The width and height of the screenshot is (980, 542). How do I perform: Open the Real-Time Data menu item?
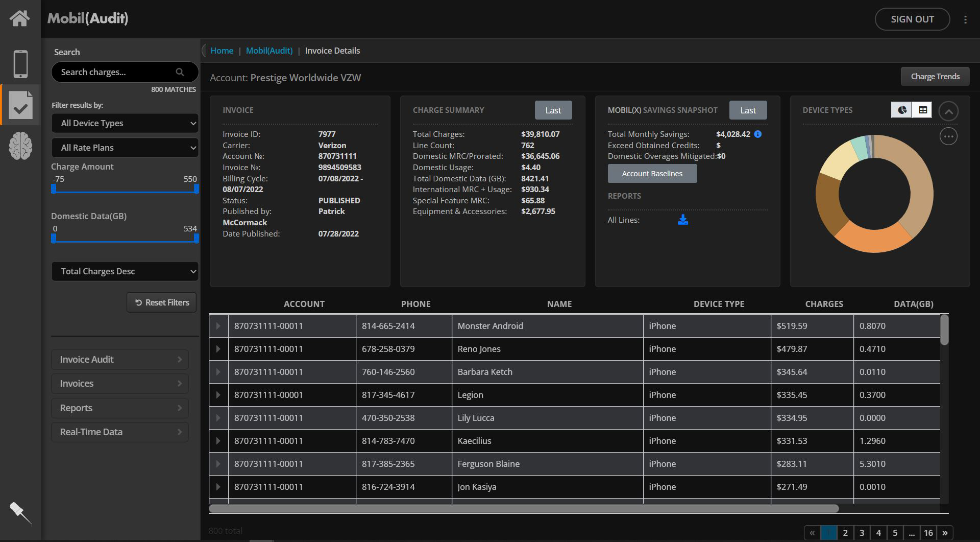120,432
